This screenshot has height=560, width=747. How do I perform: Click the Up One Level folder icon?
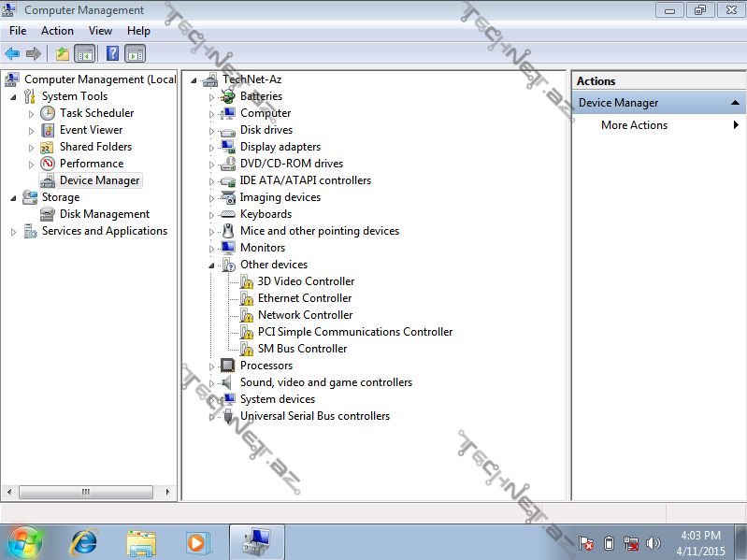coord(62,53)
